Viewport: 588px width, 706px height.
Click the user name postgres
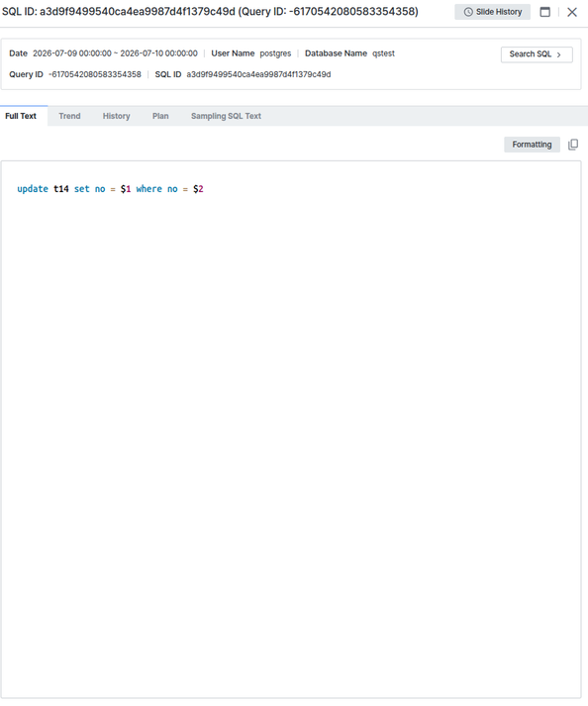pyautogui.click(x=275, y=53)
